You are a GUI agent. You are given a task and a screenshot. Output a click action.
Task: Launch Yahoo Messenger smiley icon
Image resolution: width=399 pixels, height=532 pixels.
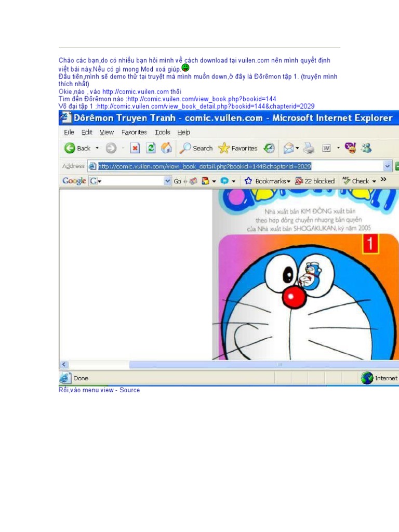pos(350,148)
